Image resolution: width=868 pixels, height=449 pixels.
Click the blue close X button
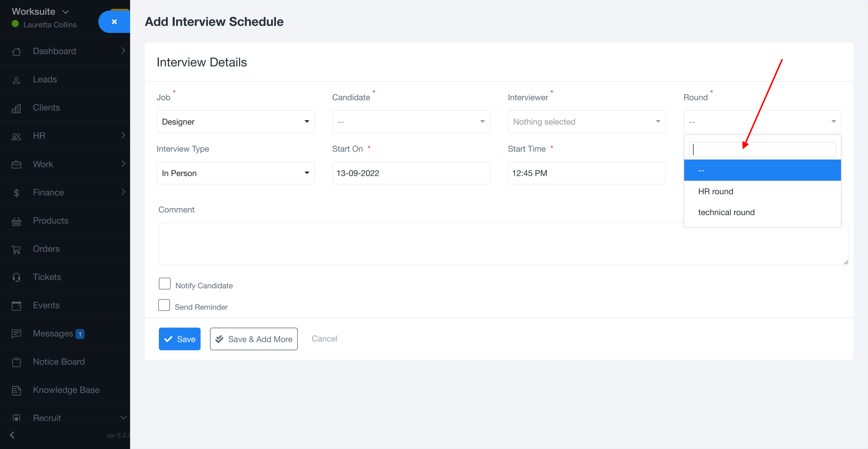click(114, 21)
